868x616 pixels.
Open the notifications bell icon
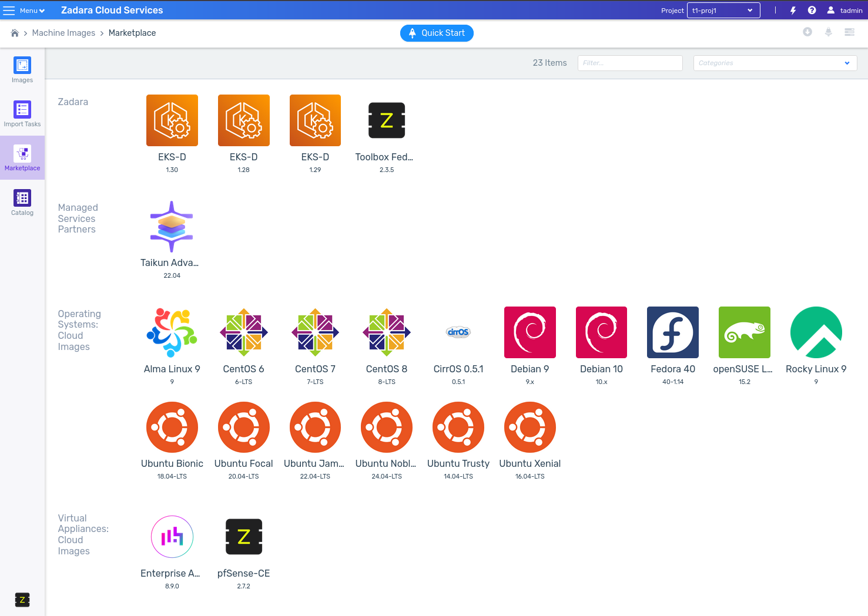pyautogui.click(x=829, y=32)
